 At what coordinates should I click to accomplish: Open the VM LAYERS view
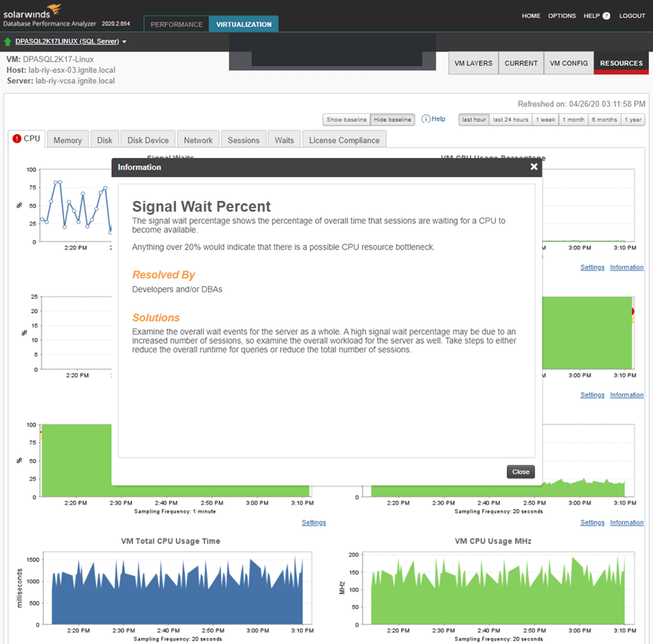point(473,63)
